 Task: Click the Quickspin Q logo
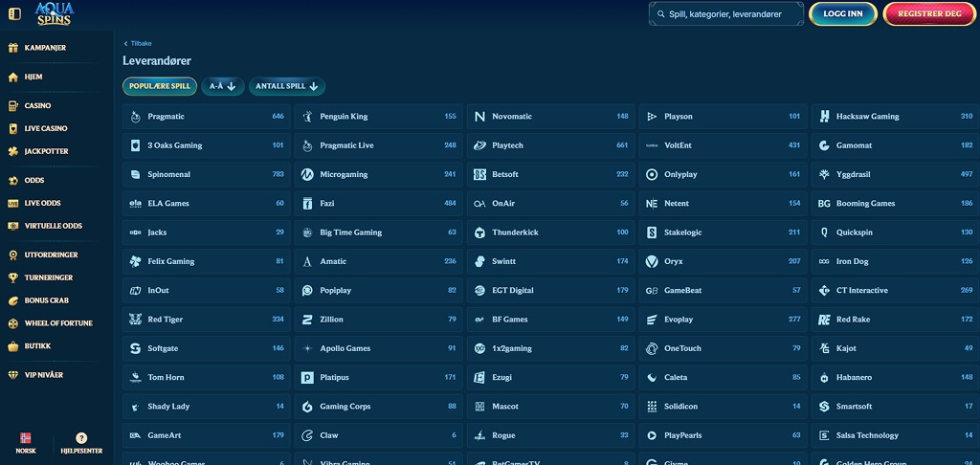[824, 232]
